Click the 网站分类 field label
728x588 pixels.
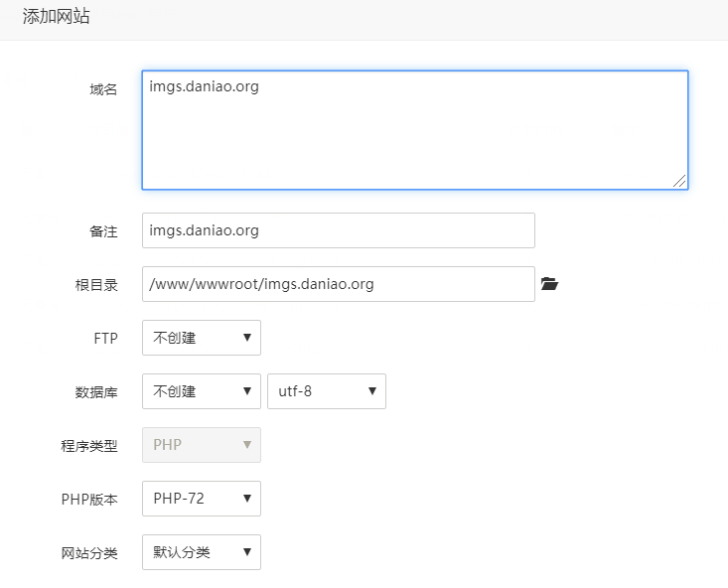click(x=89, y=553)
